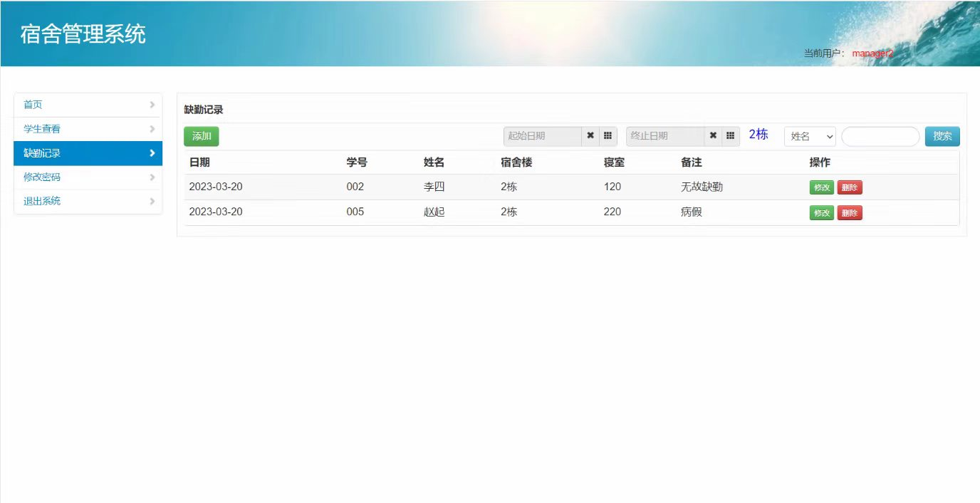
Task: Click 2023-03-20 date in 李四's row
Action: [x=216, y=187]
